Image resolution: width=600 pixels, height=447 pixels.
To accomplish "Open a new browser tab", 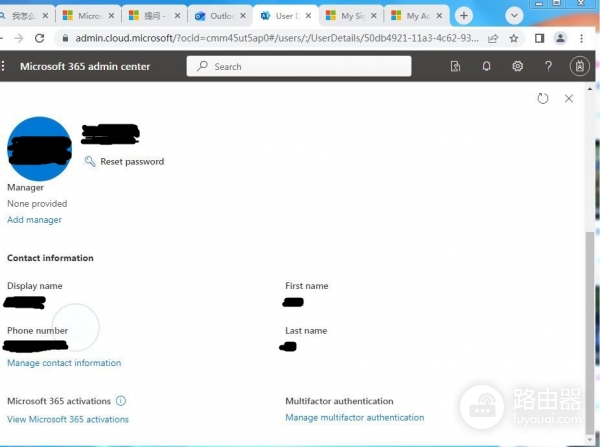I will click(x=464, y=16).
